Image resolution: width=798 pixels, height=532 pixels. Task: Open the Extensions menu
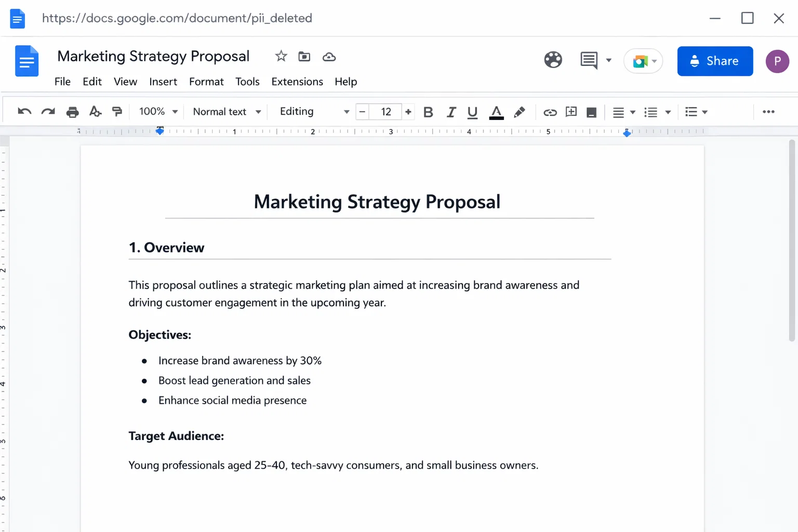tap(297, 82)
